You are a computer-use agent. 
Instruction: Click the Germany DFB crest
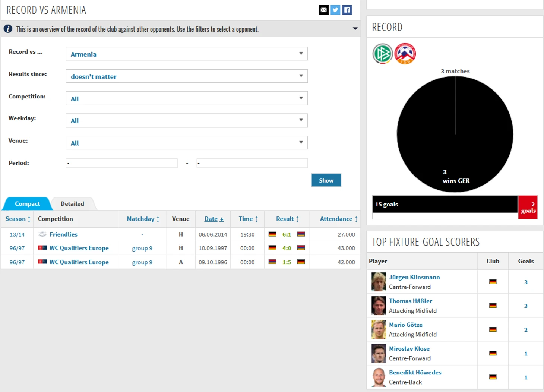(x=382, y=54)
